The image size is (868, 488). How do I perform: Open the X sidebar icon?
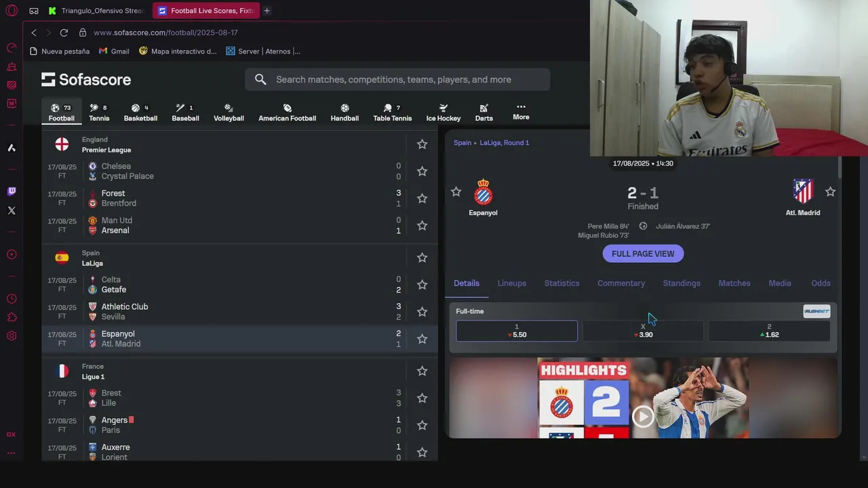click(x=12, y=211)
